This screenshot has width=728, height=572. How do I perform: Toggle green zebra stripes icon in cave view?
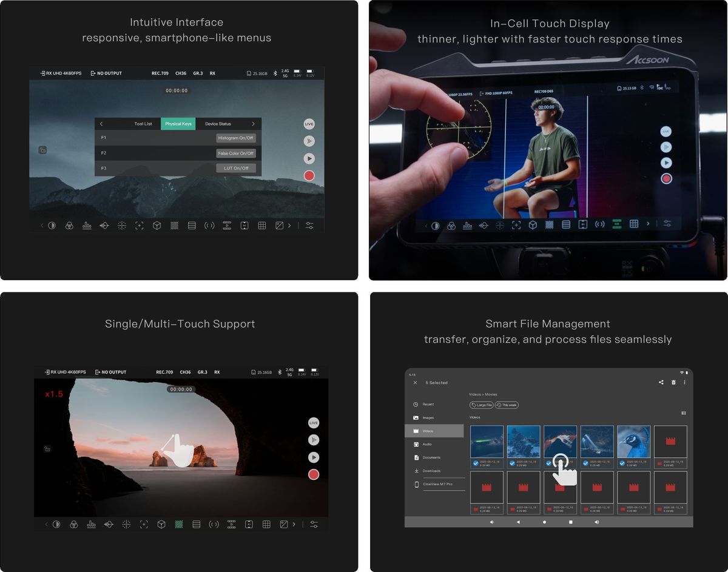[179, 524]
